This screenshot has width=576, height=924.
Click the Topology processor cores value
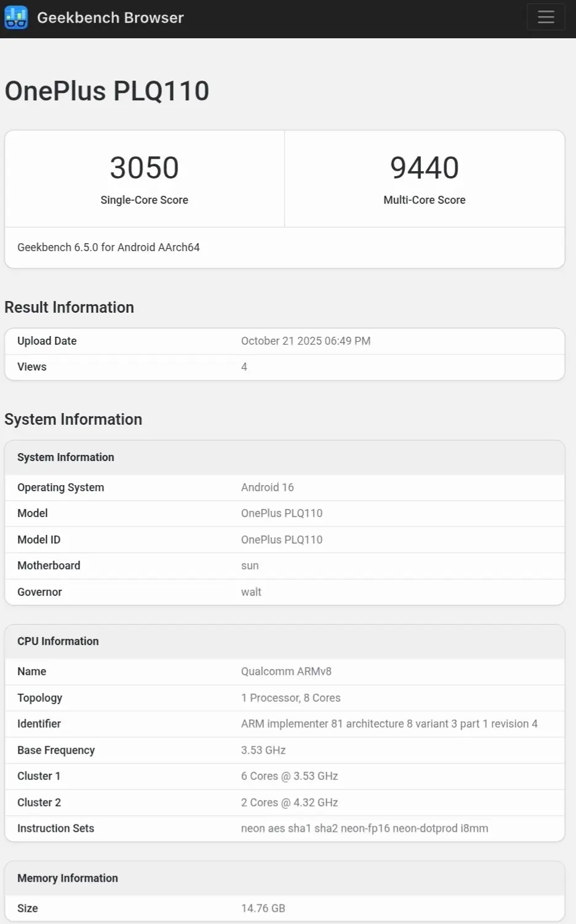click(290, 698)
